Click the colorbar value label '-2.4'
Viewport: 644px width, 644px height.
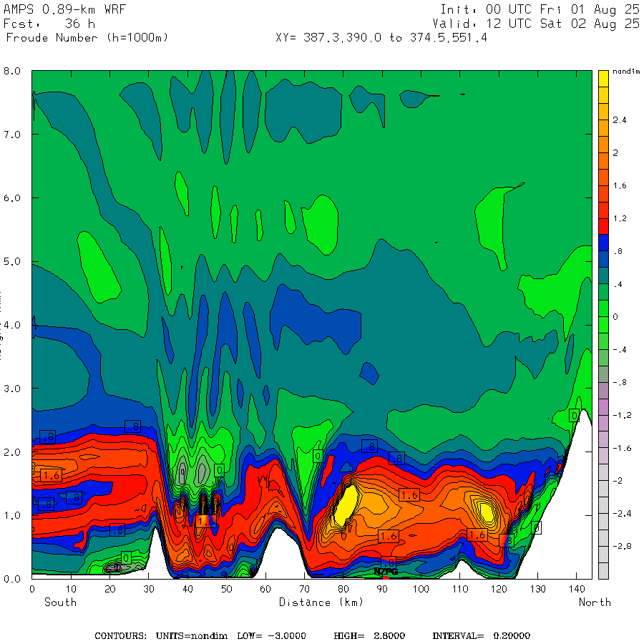point(622,513)
